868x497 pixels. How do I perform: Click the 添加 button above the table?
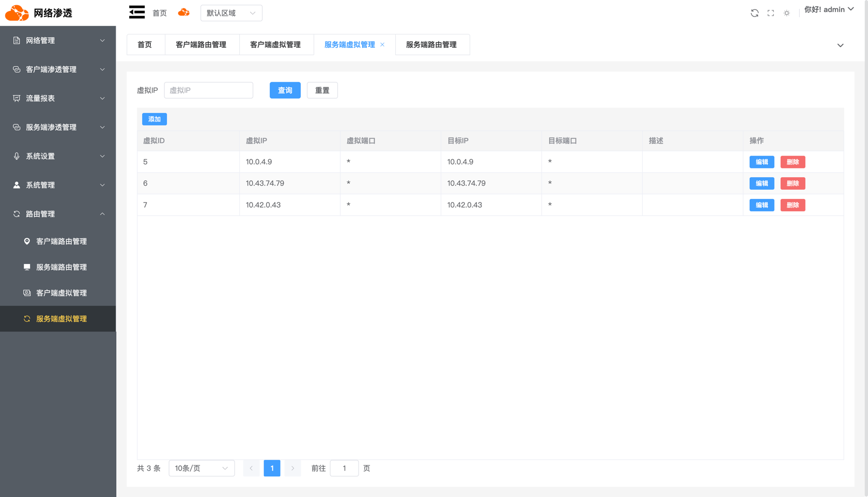(x=154, y=119)
